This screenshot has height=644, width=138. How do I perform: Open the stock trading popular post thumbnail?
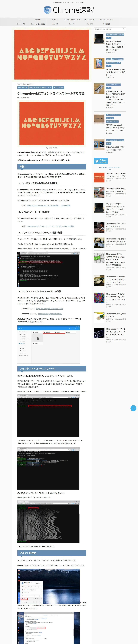click(99, 243)
